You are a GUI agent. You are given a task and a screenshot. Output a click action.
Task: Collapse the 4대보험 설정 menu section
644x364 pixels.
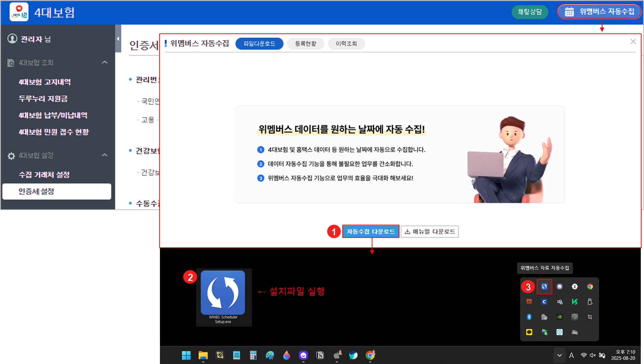pyautogui.click(x=104, y=155)
